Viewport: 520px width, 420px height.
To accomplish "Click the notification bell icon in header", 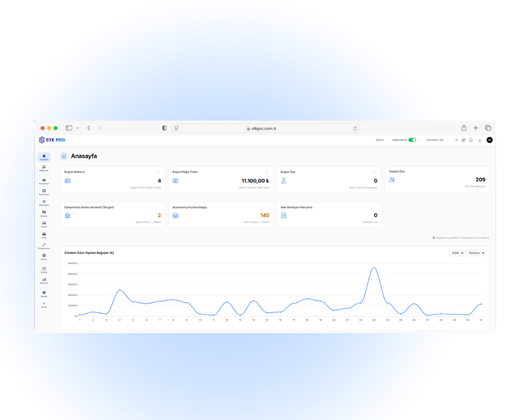I will (x=471, y=140).
